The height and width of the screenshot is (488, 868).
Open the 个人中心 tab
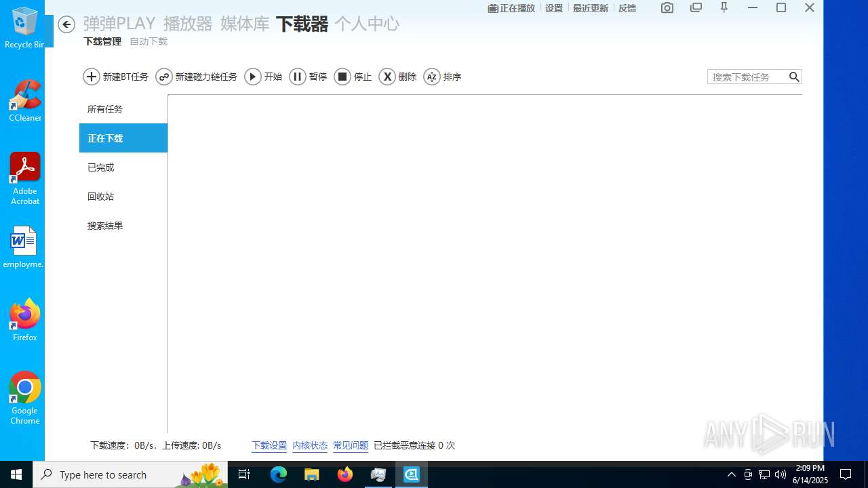367,24
